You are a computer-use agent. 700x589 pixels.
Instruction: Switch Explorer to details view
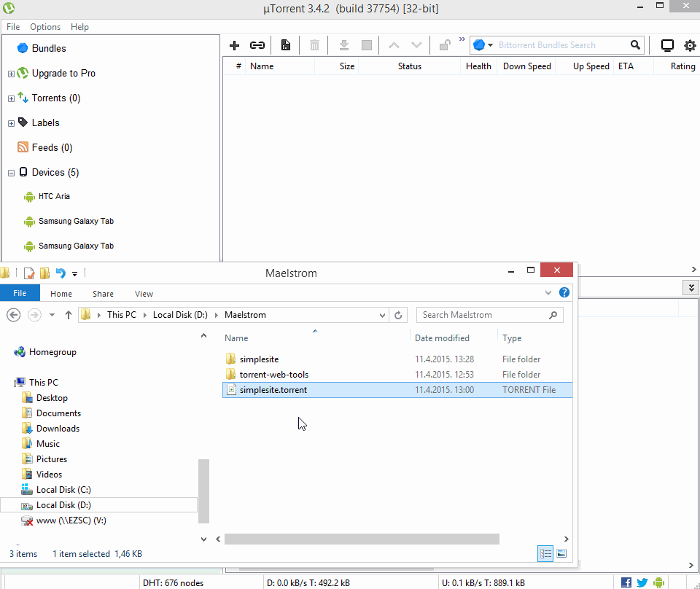coord(545,554)
